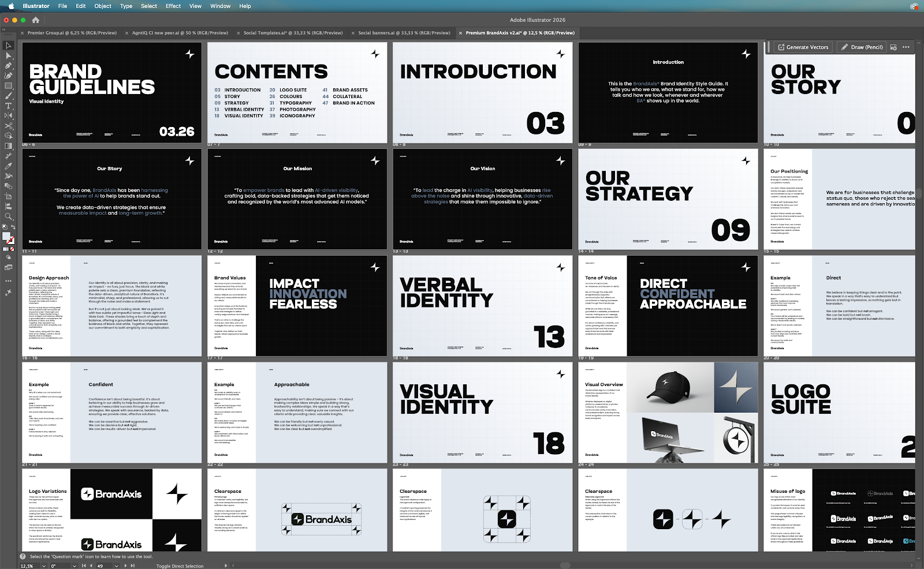Select the Gradient tool

(9, 146)
